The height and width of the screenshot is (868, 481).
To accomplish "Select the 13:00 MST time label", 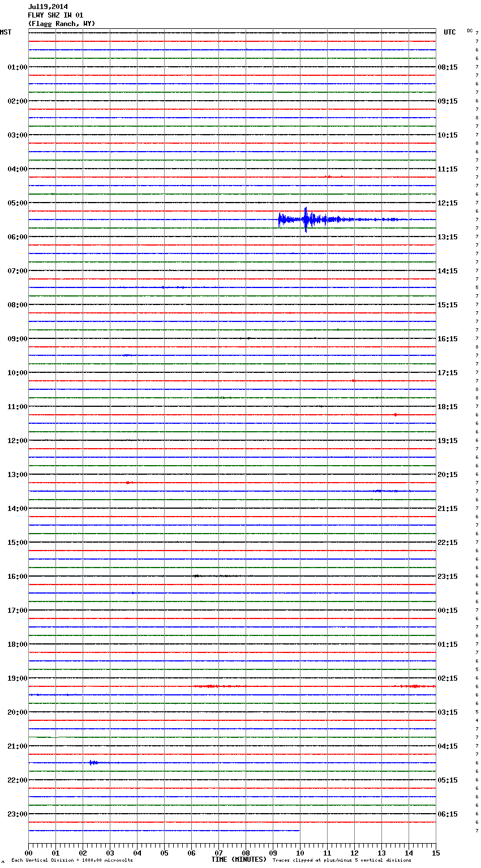I will [18, 475].
